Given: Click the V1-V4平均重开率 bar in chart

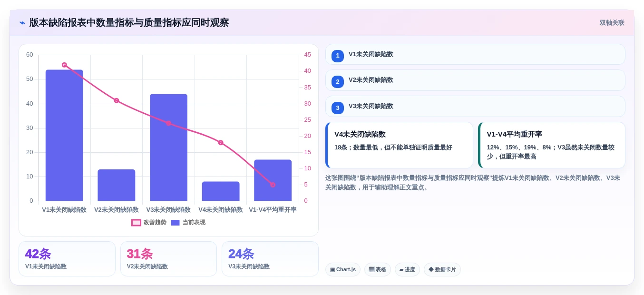Looking at the screenshot, I should [273, 180].
